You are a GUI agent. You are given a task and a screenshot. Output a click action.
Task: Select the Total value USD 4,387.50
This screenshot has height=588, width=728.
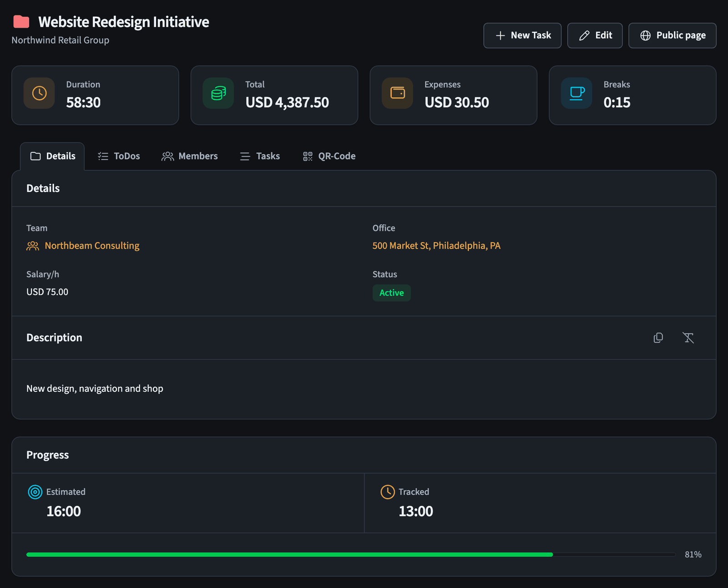287,102
